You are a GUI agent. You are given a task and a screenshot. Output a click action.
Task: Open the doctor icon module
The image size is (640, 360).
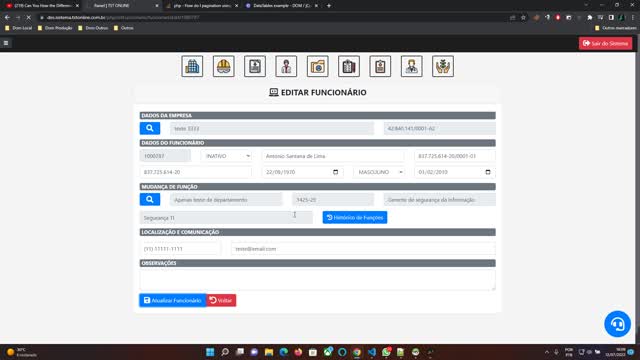pyautogui.click(x=411, y=66)
